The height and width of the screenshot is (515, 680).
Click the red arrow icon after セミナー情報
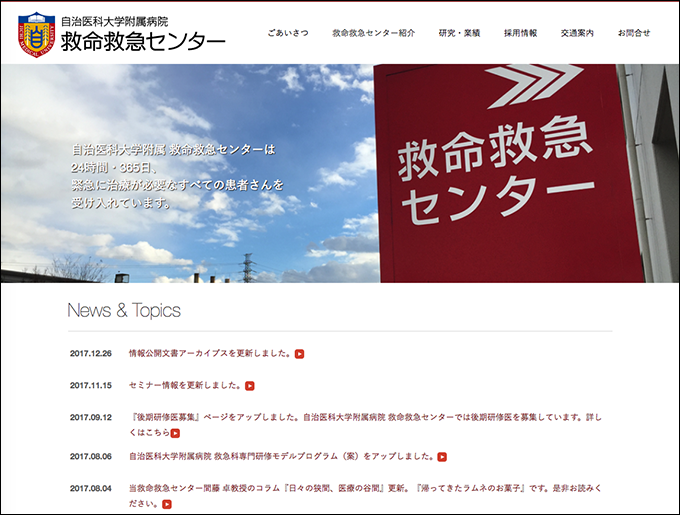tap(249, 386)
